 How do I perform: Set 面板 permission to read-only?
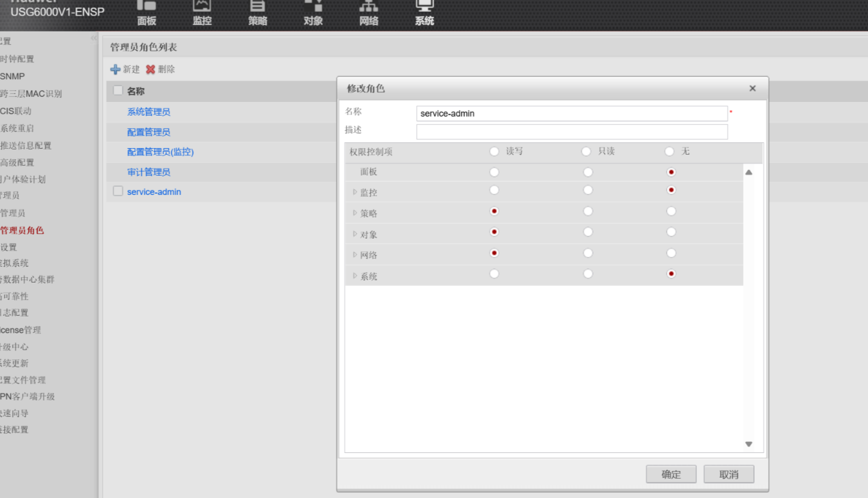(588, 172)
